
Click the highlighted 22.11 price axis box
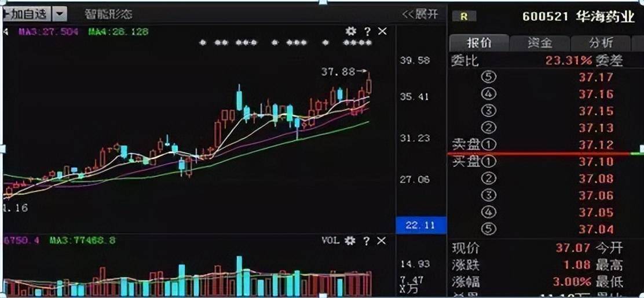(421, 226)
